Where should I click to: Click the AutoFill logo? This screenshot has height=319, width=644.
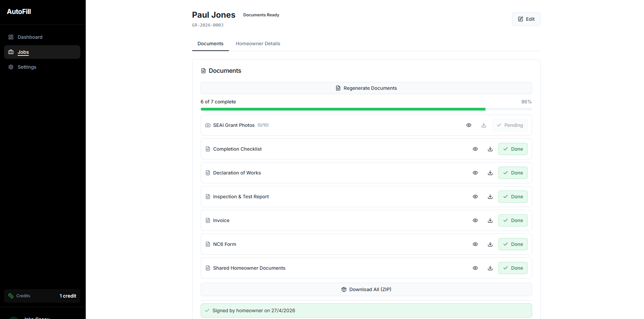(19, 12)
